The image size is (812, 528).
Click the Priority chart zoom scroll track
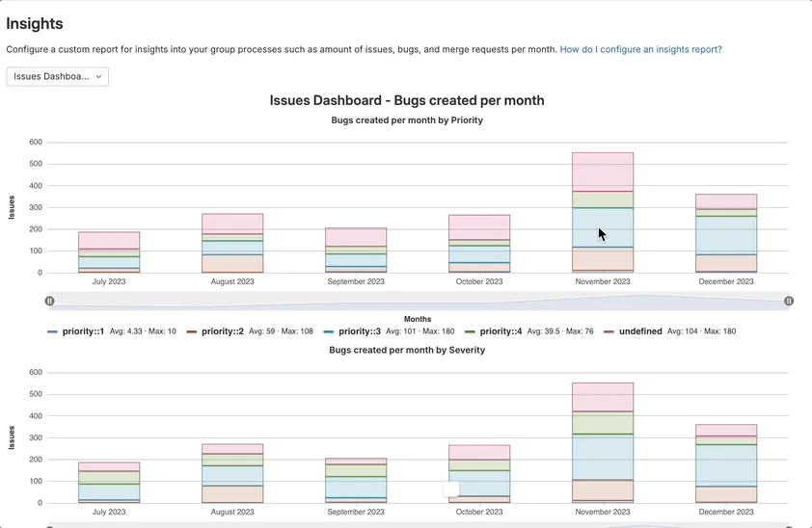click(419, 301)
